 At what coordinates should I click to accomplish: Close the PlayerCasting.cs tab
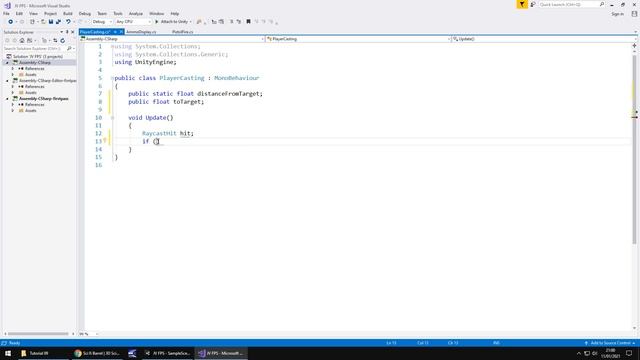(121, 32)
